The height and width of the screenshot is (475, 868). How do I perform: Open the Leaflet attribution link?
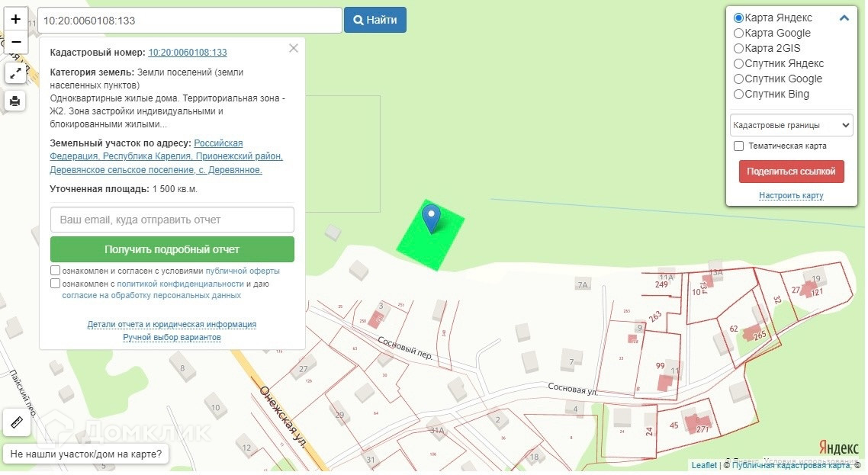click(x=703, y=465)
